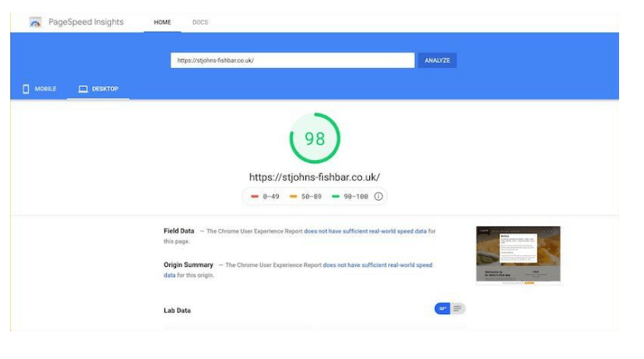Viewport: 644px width, 359px height.
Task: Click the orange 50-89 legend entry
Action: 305,196
